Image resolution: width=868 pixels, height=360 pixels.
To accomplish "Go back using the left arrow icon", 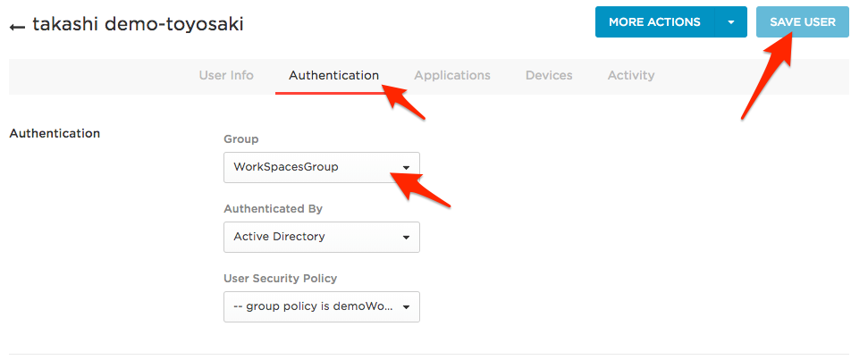I will [x=17, y=27].
